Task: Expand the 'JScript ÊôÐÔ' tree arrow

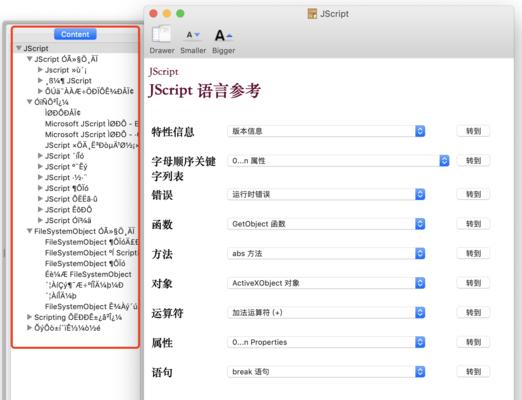Action: (40, 209)
